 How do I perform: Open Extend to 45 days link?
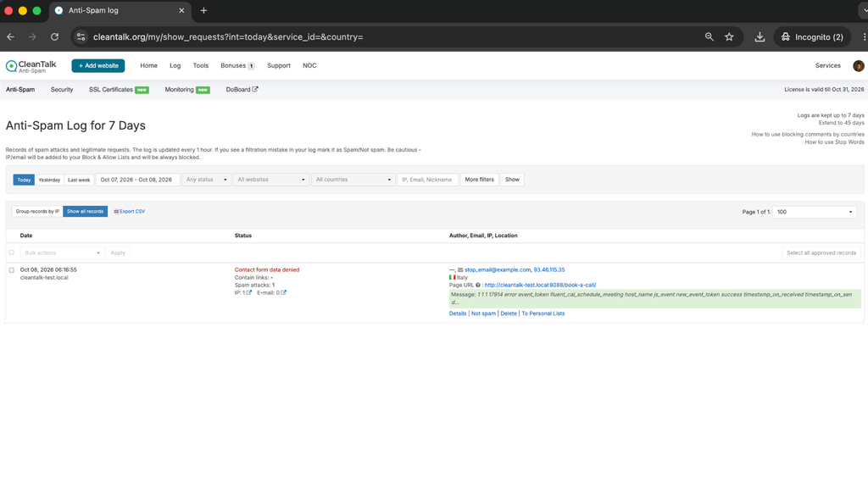tap(841, 123)
